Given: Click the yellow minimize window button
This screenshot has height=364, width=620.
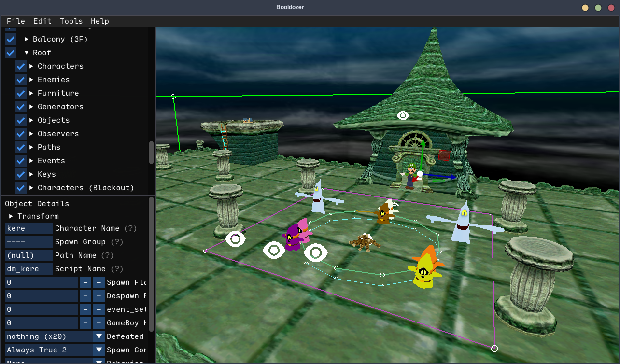Looking at the screenshot, I should [585, 7].
